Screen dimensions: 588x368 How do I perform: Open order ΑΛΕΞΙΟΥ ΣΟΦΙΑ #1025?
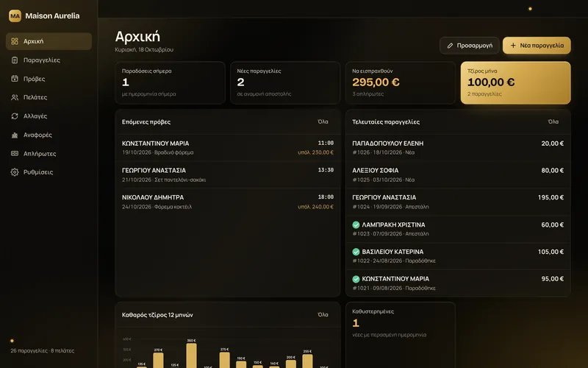pos(458,175)
